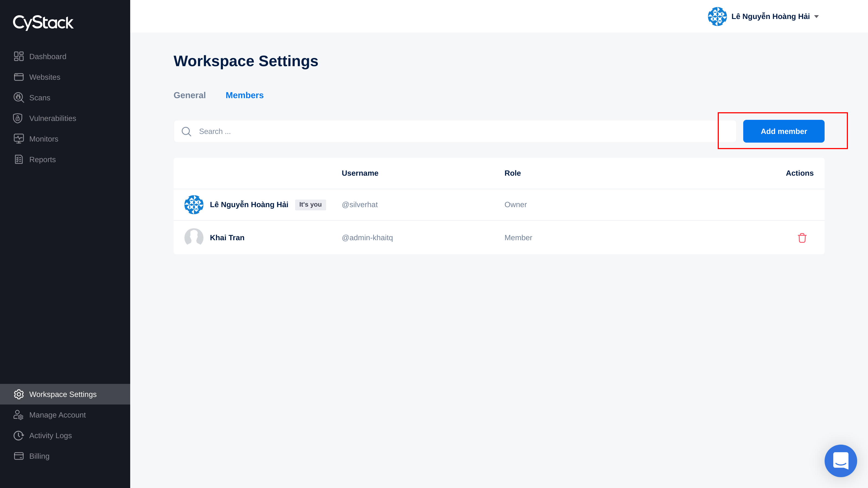The height and width of the screenshot is (488, 868).
Task: Click the user avatar icon top right
Action: (x=717, y=16)
